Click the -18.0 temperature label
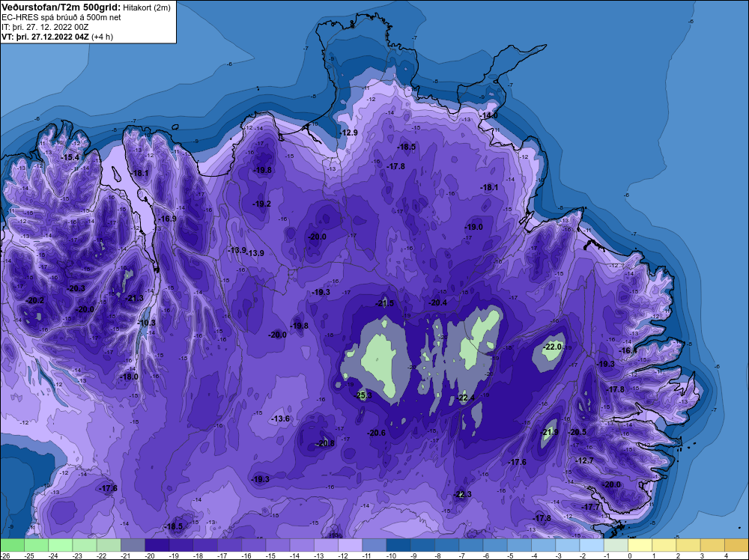The width and height of the screenshot is (749, 560). click(x=129, y=377)
